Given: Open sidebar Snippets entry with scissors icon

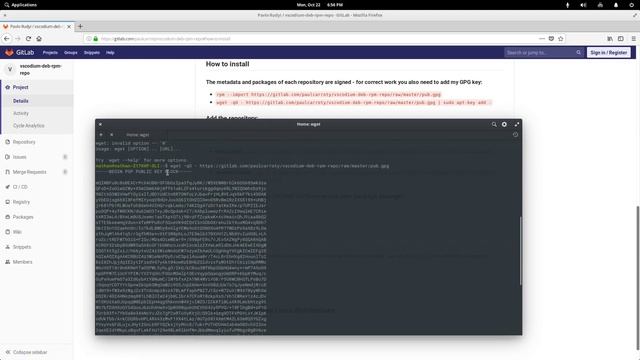Looking at the screenshot, I should [22, 247].
